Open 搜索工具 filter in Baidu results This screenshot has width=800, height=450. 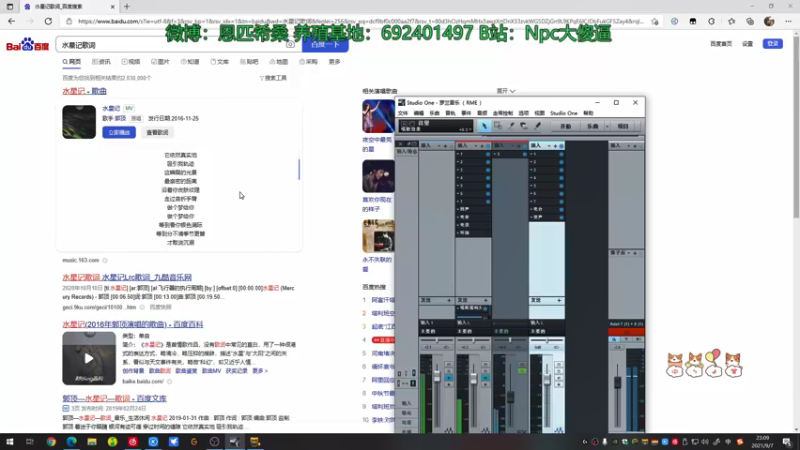click(x=273, y=78)
